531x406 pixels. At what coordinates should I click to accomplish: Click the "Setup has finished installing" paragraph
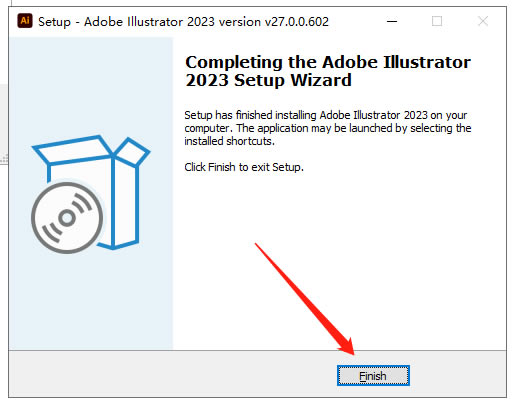327,128
